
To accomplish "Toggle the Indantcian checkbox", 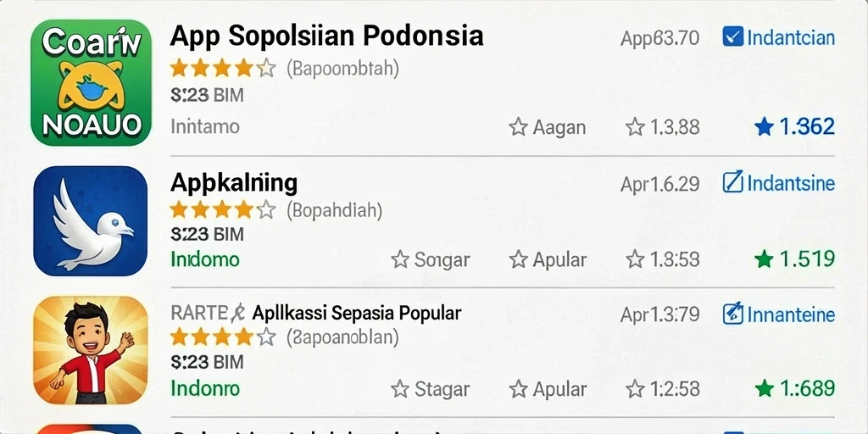I will coord(733,37).
